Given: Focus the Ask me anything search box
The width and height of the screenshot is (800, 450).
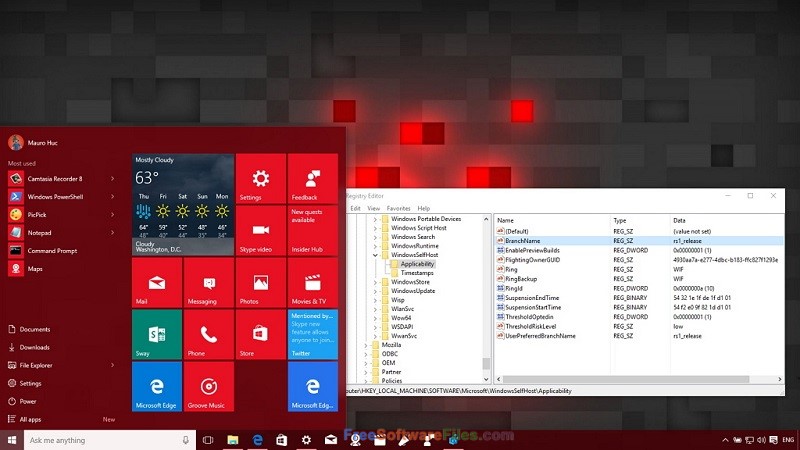Looking at the screenshot, I should tap(110, 440).
